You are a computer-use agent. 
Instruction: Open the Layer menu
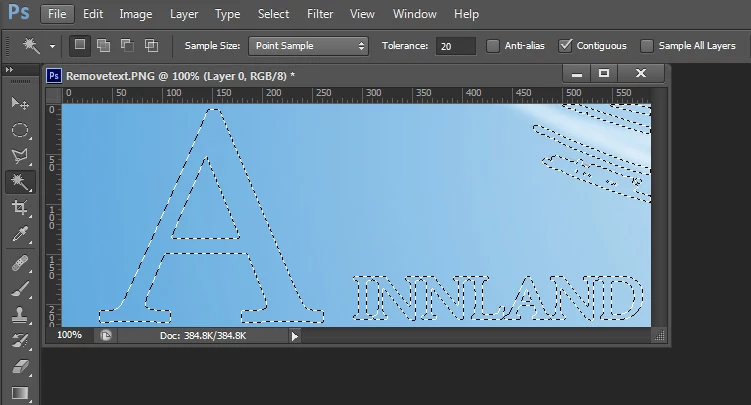184,14
